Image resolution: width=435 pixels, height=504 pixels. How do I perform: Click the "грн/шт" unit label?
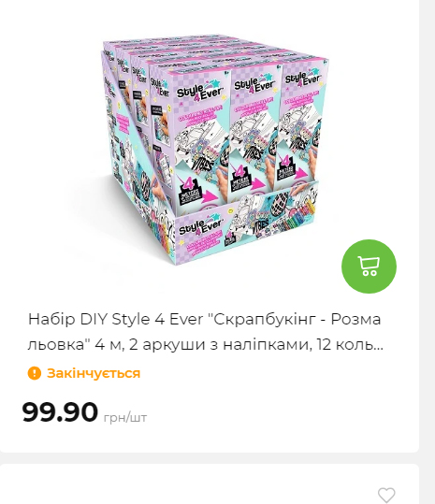coord(125,418)
